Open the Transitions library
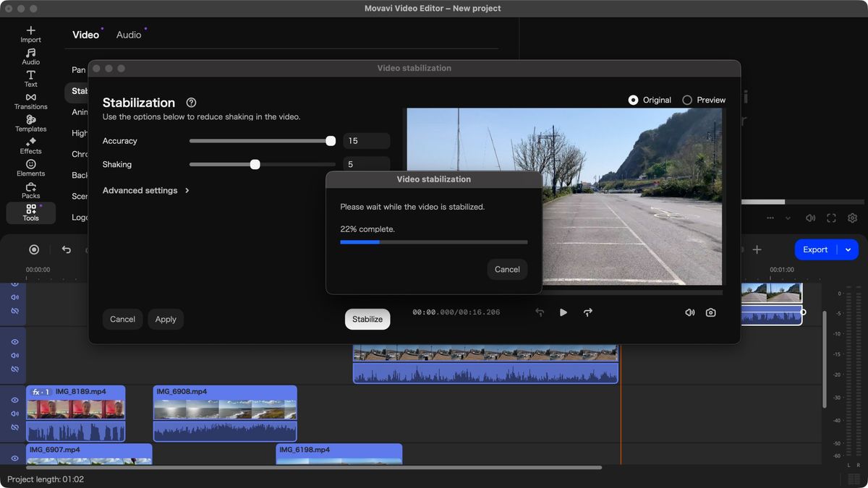Viewport: 868px width, 488px height. pyautogui.click(x=30, y=101)
